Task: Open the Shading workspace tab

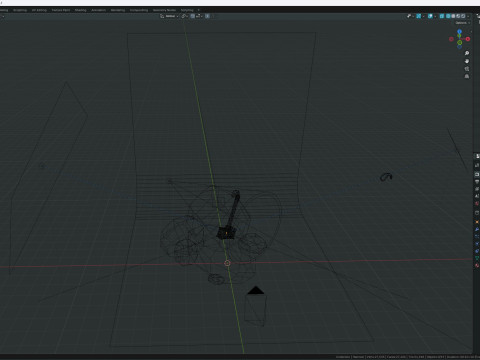Action: pos(80,10)
